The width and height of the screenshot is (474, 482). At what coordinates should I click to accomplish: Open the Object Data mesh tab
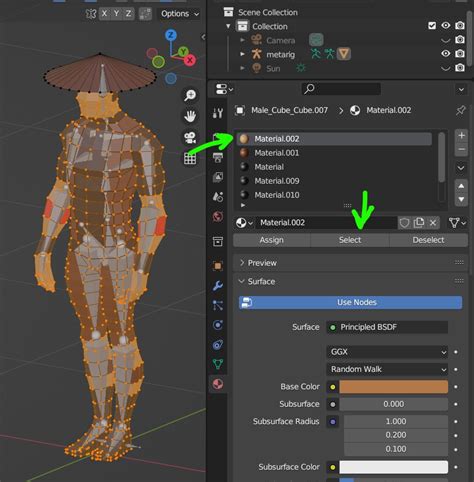click(x=218, y=364)
